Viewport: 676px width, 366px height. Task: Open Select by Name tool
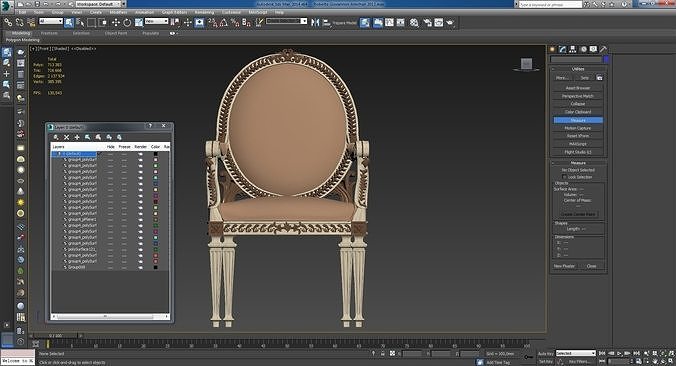(80, 22)
